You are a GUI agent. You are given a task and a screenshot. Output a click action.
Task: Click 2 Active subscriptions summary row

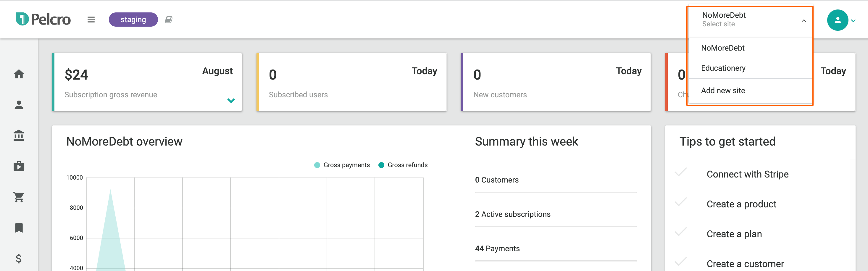[556, 214]
